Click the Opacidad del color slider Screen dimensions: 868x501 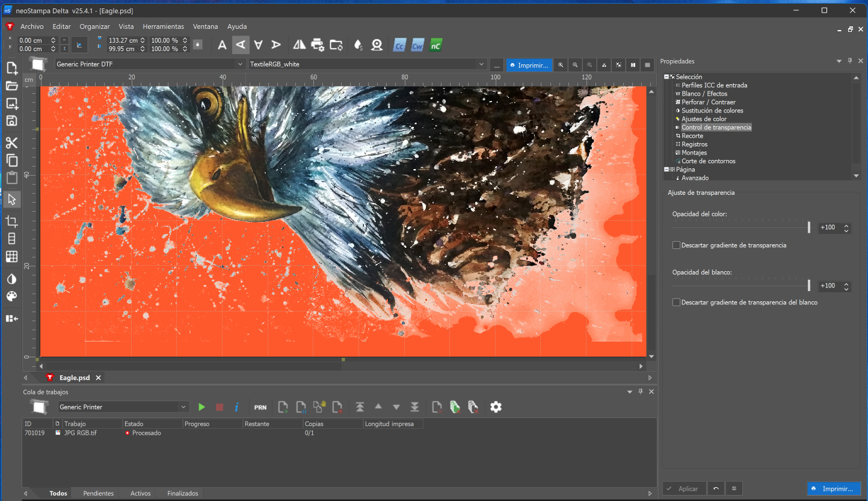coord(741,228)
